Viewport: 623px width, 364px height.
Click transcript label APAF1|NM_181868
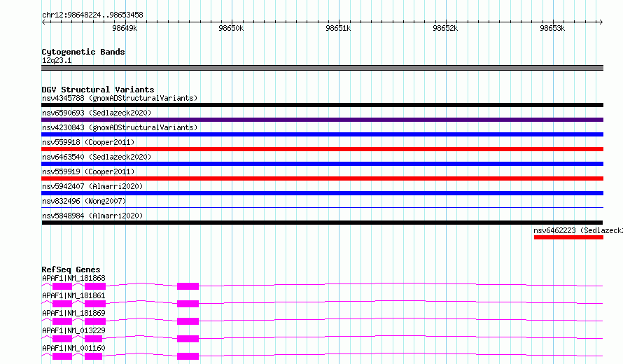point(73,278)
